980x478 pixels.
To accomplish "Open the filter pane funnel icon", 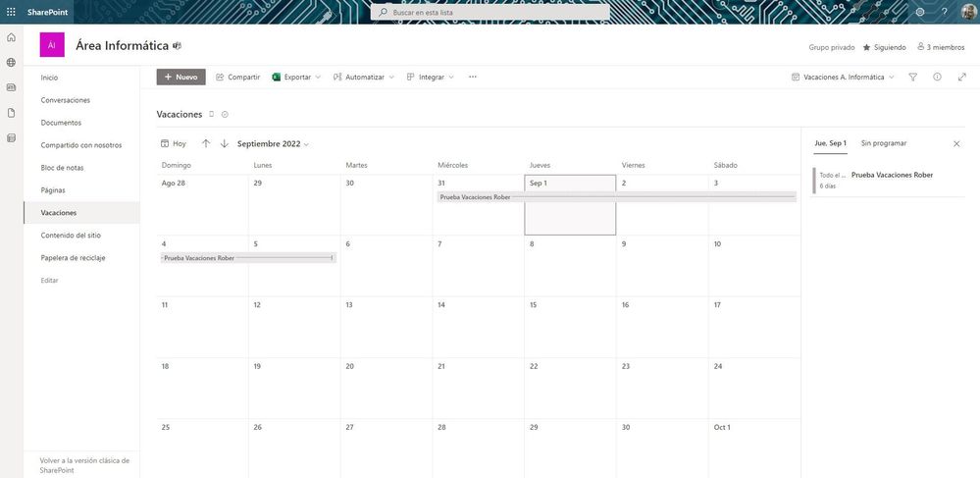I will [912, 77].
